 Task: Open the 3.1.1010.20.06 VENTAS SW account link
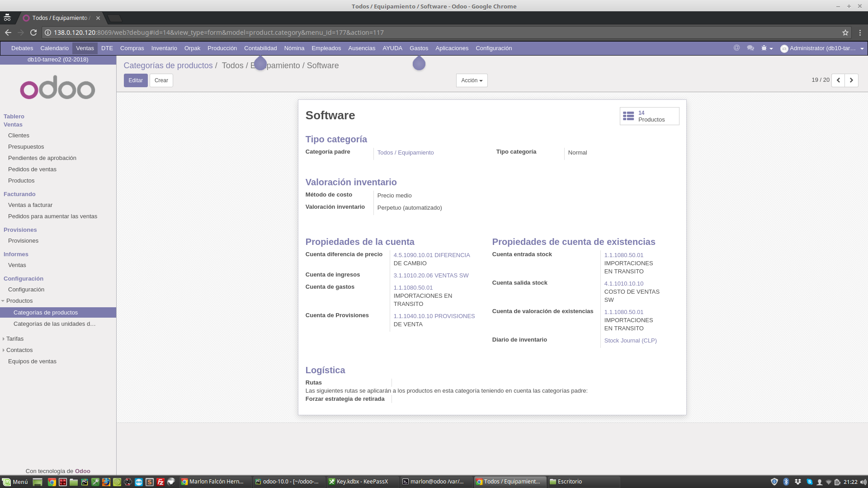(431, 276)
